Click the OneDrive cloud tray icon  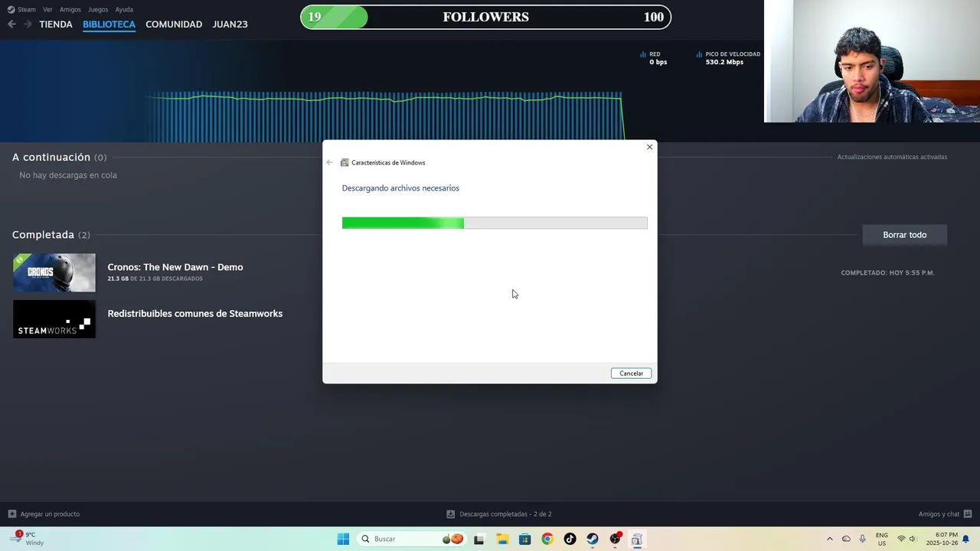[846, 539]
